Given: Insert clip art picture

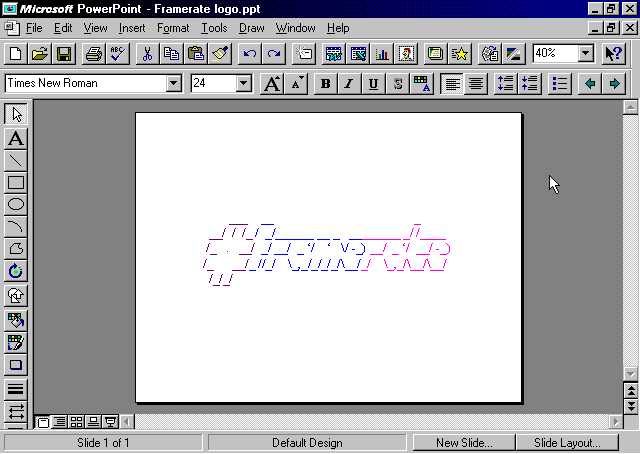Looking at the screenshot, I should coord(406,53).
